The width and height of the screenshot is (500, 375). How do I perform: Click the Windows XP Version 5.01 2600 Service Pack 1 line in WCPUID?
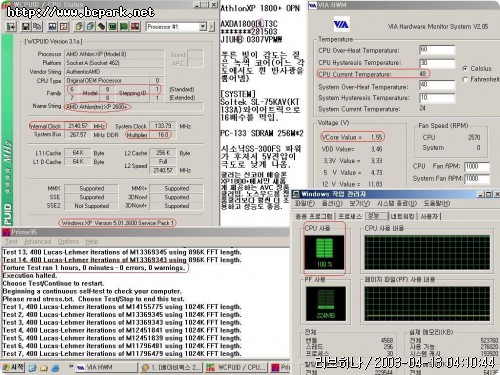pyautogui.click(x=117, y=223)
